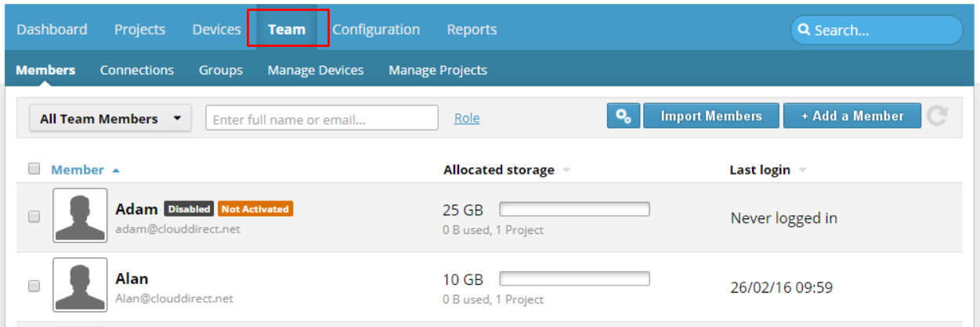Click the Last login sort arrow
The image size is (980, 327).
coord(802,171)
